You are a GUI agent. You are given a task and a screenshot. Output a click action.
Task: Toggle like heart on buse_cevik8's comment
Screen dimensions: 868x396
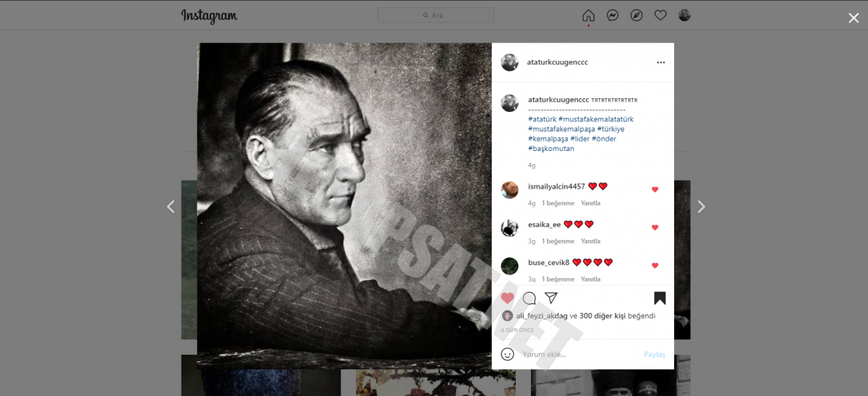655,266
